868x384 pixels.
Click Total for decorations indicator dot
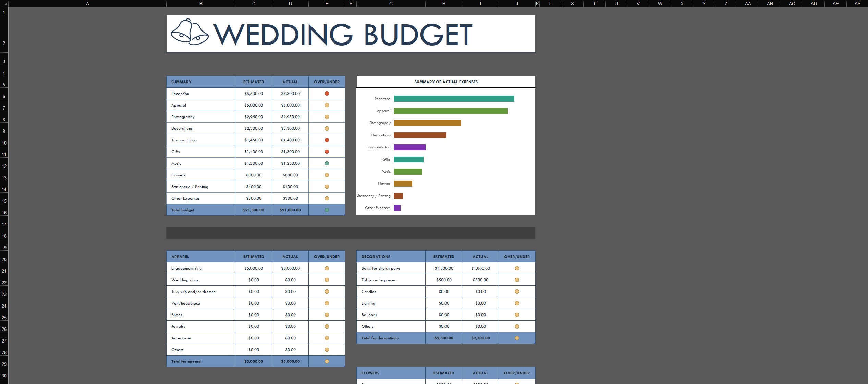[x=517, y=338]
